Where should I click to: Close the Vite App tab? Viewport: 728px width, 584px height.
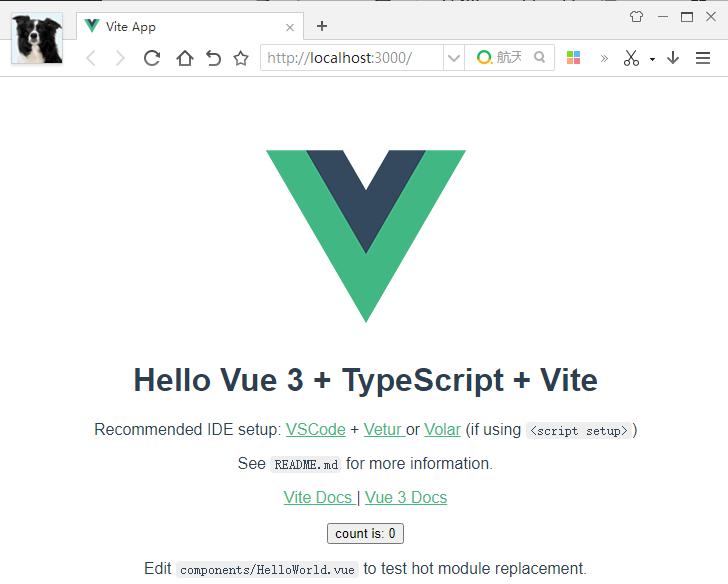click(x=290, y=27)
